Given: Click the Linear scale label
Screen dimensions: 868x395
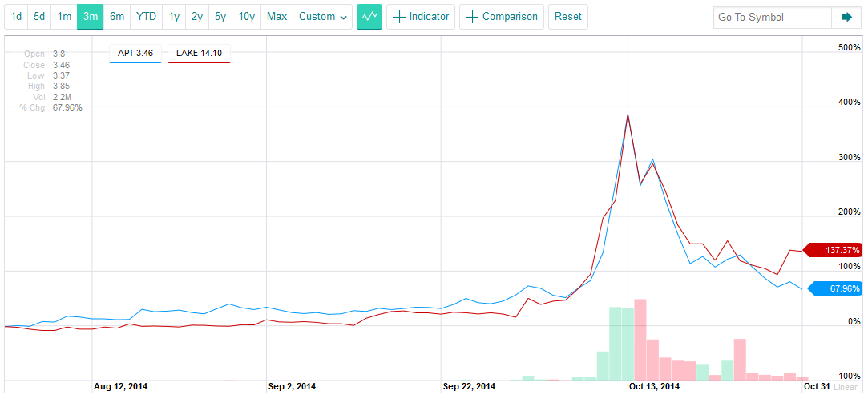Looking at the screenshot, I should point(845,387).
